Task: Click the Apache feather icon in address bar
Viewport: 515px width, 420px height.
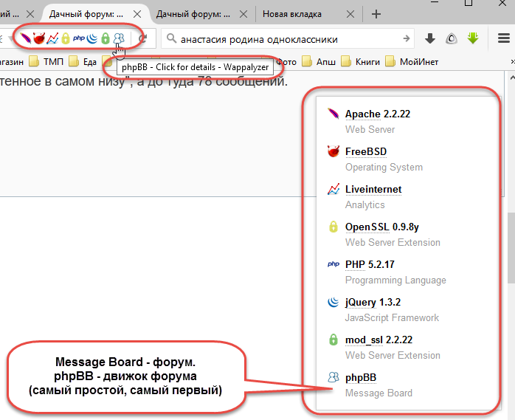Action: tap(25, 38)
